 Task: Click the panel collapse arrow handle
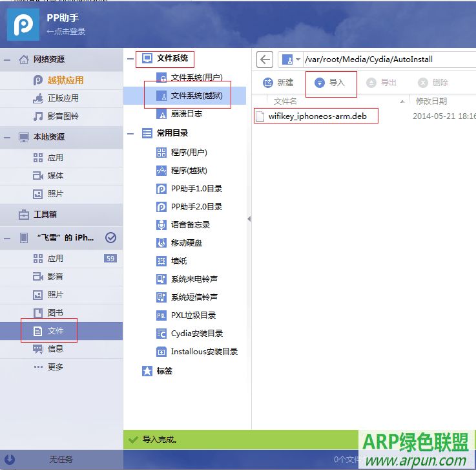point(249,219)
